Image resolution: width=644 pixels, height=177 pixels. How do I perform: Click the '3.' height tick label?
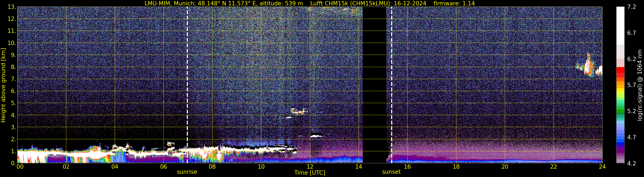pyautogui.click(x=13, y=127)
